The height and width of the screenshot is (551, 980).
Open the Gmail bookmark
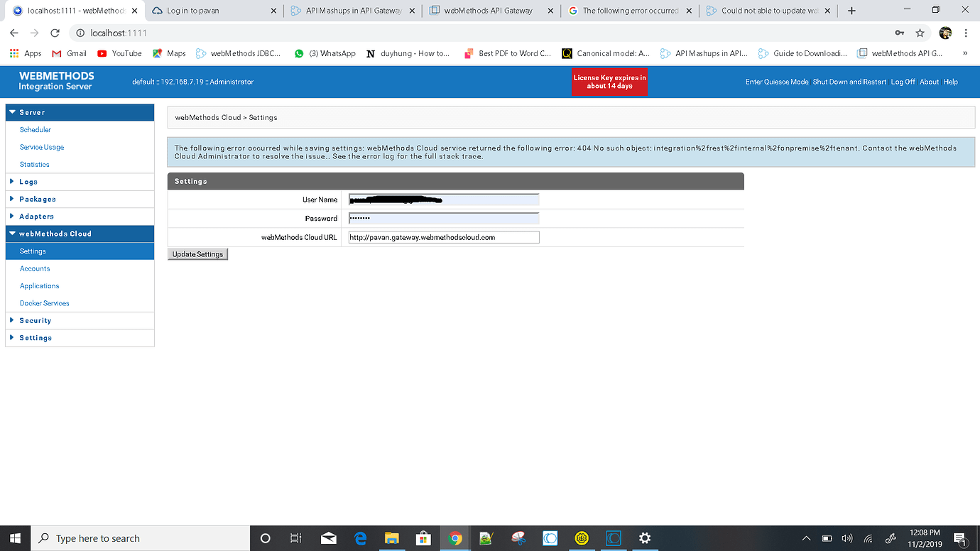[x=70, y=53]
